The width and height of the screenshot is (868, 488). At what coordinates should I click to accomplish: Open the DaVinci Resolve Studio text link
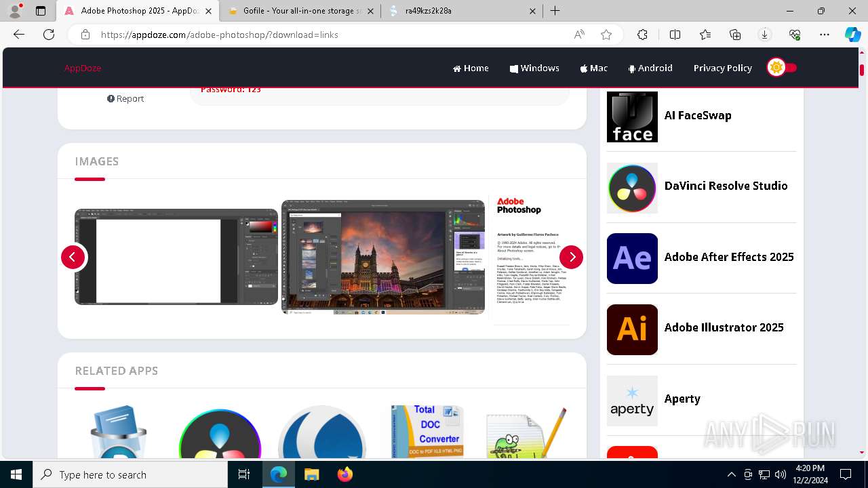(x=726, y=186)
